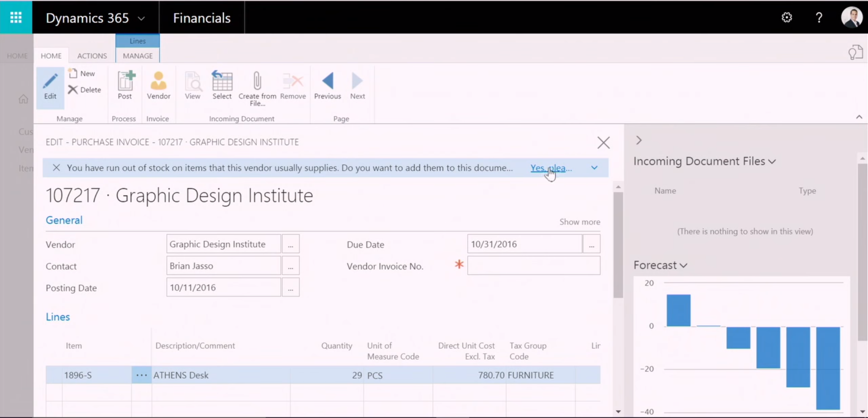This screenshot has width=868, height=418.
Task: Click the page scroll down arrow
Action: click(618, 412)
